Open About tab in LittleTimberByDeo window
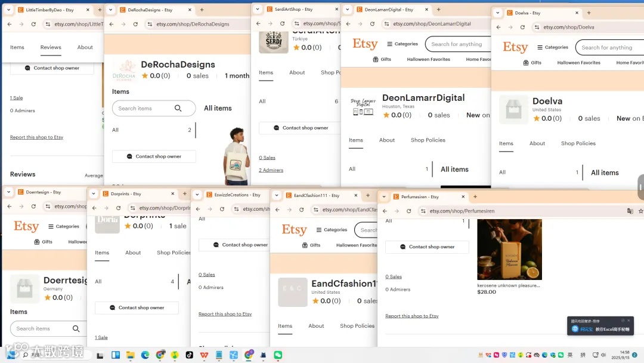Screen dimensions: 644x363 click(x=85, y=47)
